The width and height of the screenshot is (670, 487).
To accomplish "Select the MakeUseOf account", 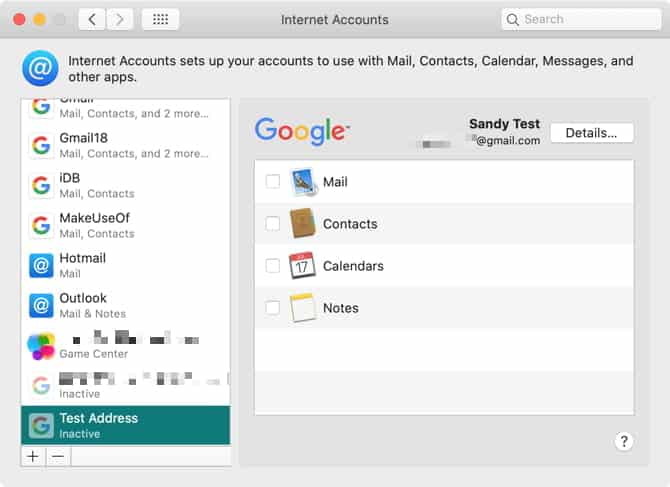I will point(126,225).
